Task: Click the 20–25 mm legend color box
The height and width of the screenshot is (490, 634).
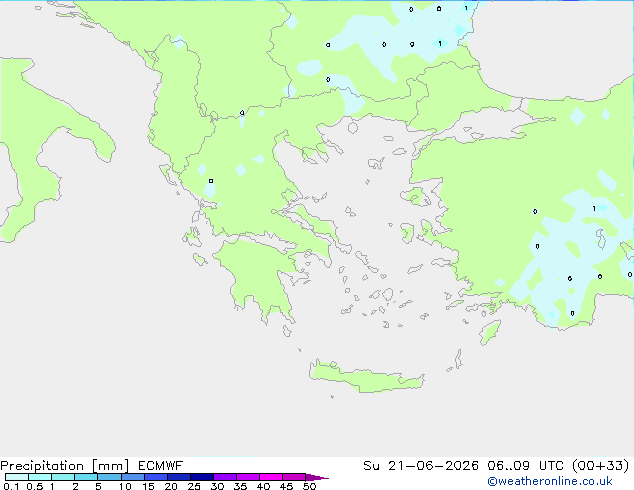Action: (179, 477)
